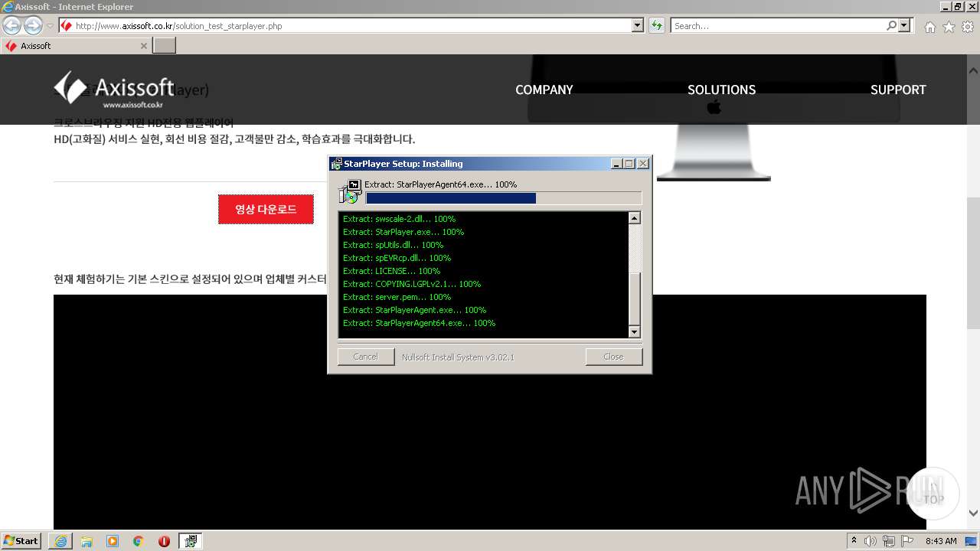Open the search provider dropdown arrow

(905, 25)
